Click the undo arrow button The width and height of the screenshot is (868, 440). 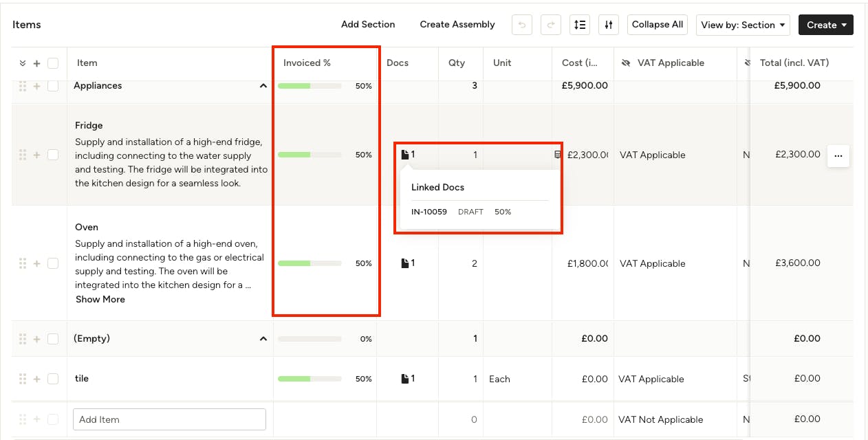click(522, 25)
